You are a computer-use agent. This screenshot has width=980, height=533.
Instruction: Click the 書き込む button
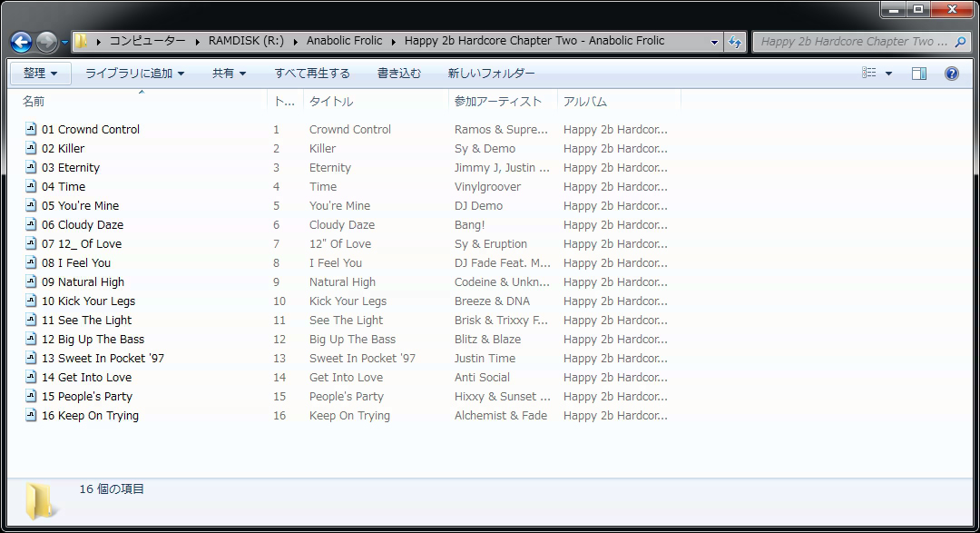398,74
